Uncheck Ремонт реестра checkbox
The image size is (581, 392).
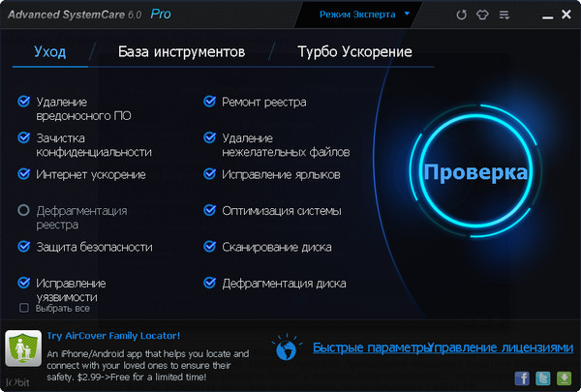coord(209,102)
